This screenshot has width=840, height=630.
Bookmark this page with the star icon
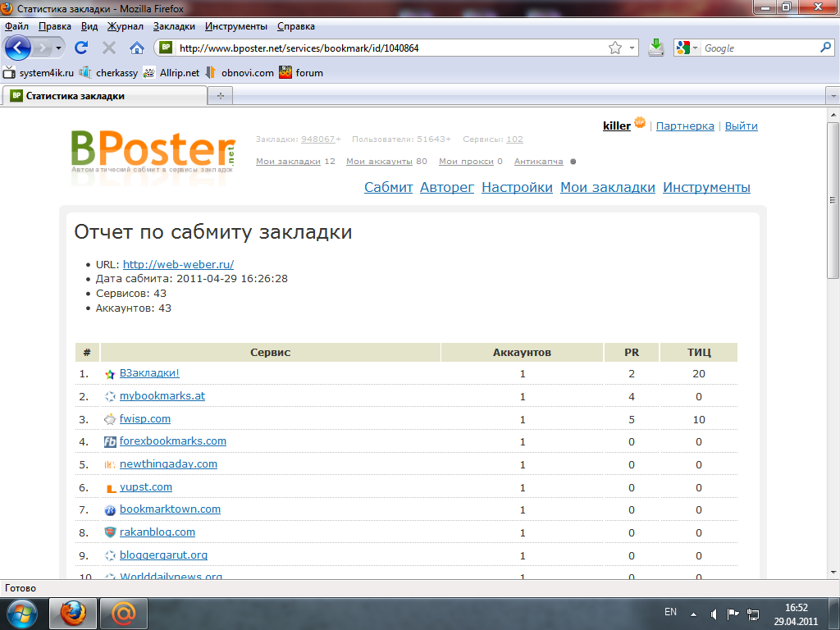[615, 48]
